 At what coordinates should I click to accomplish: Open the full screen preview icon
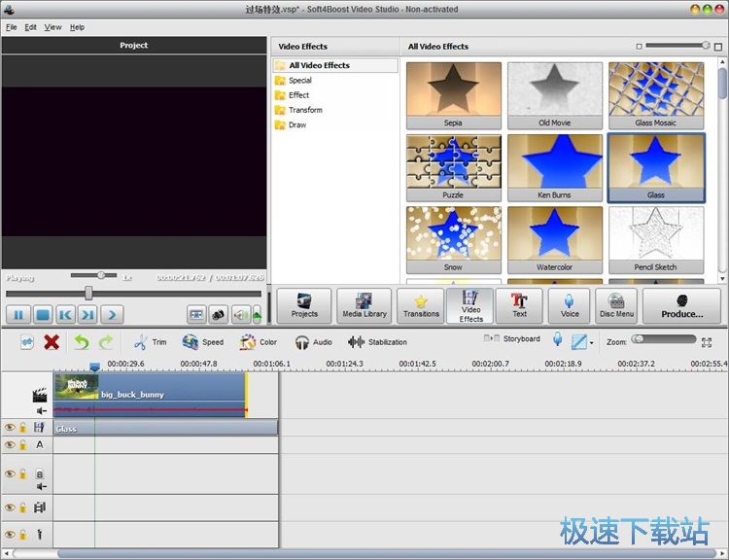[x=196, y=315]
